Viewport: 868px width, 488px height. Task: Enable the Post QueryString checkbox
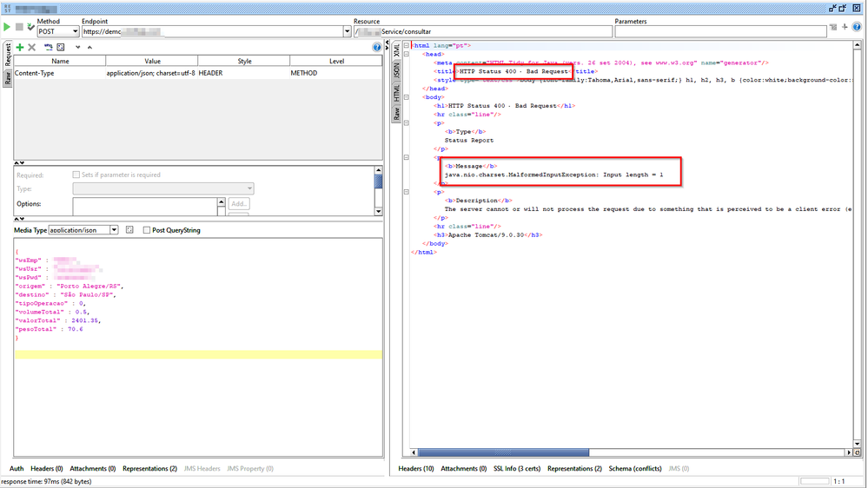tap(147, 230)
